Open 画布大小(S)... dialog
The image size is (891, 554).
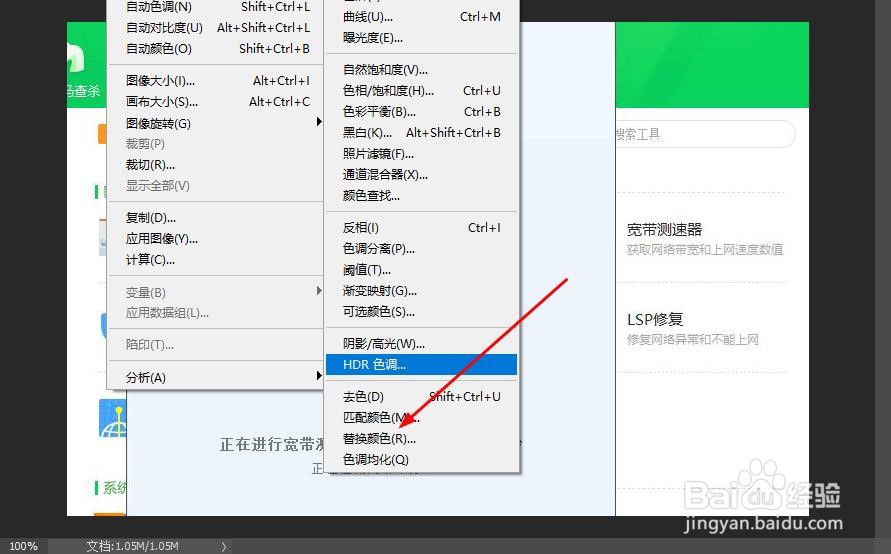click(x=215, y=102)
